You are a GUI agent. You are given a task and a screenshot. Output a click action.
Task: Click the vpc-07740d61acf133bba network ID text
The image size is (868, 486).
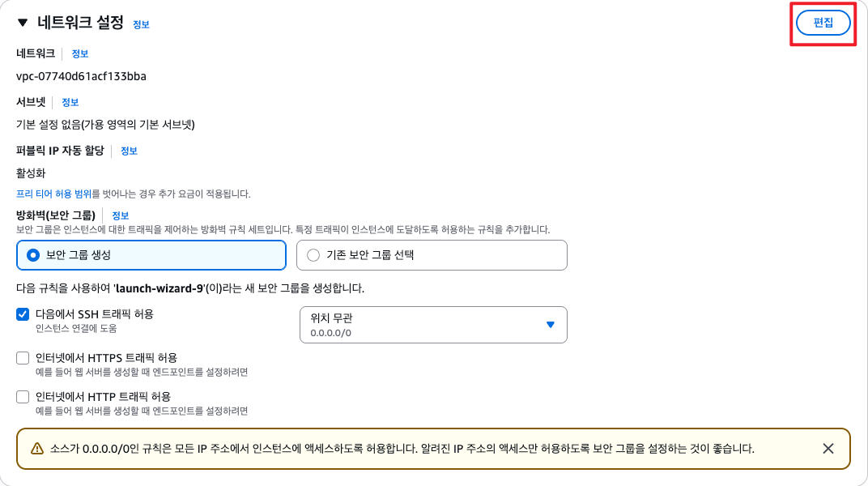(x=81, y=76)
